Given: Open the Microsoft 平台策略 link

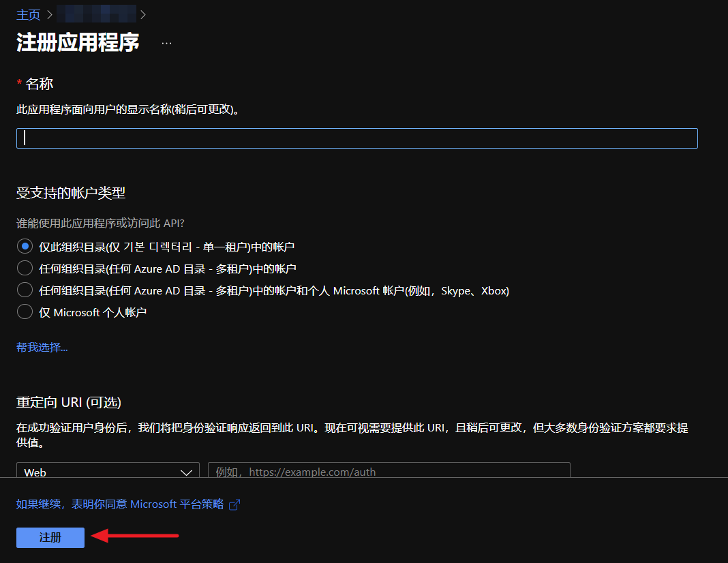Looking at the screenshot, I should click(x=120, y=504).
